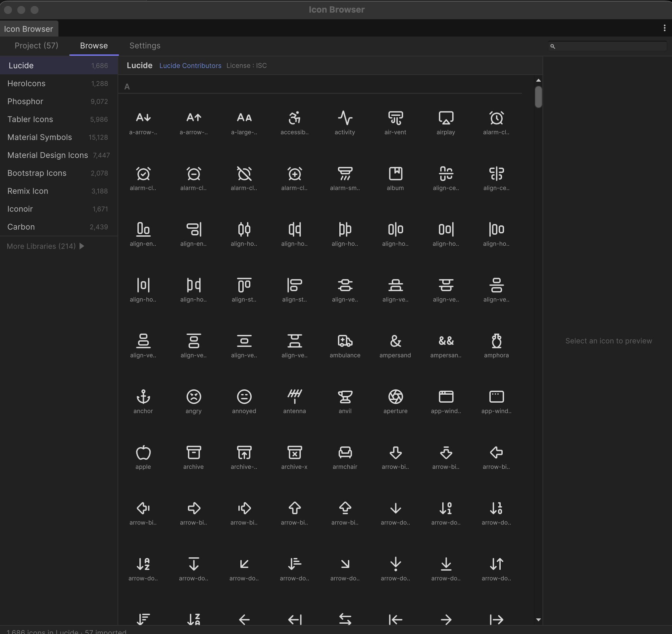Choose the activity icon
The width and height of the screenshot is (672, 634).
(345, 118)
